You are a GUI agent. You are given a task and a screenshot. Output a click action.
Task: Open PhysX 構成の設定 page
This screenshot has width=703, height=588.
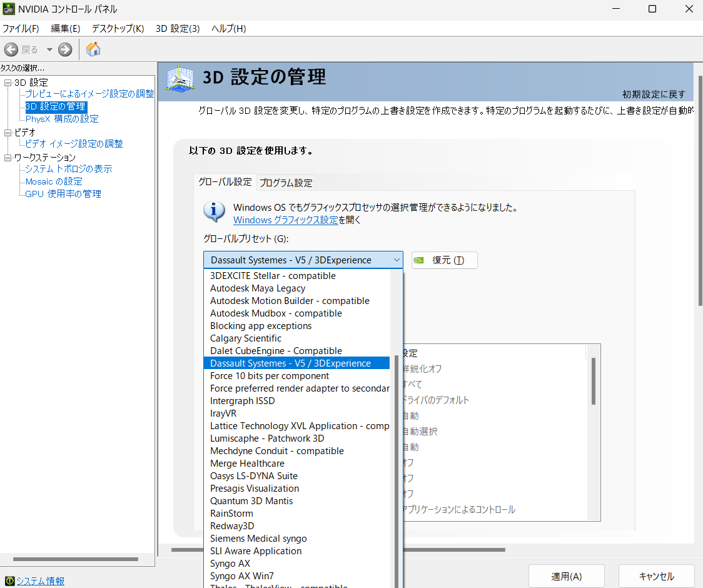pos(62,119)
